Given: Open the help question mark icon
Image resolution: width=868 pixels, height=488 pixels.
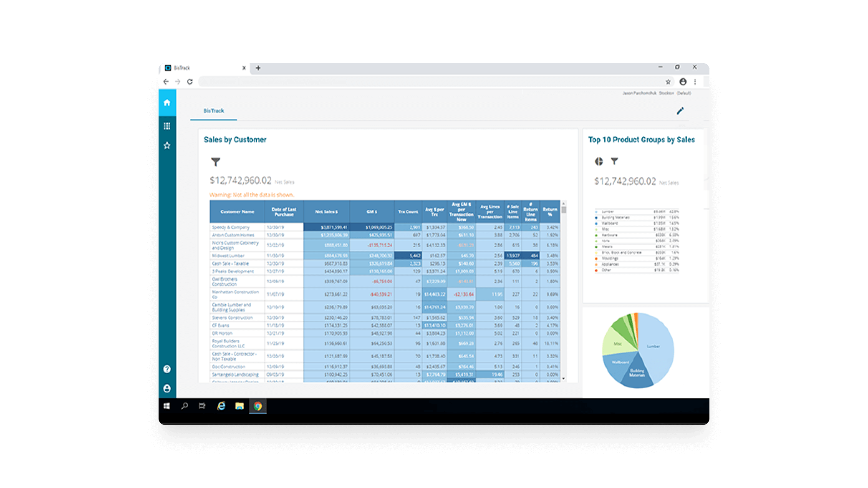Looking at the screenshot, I should [x=167, y=369].
